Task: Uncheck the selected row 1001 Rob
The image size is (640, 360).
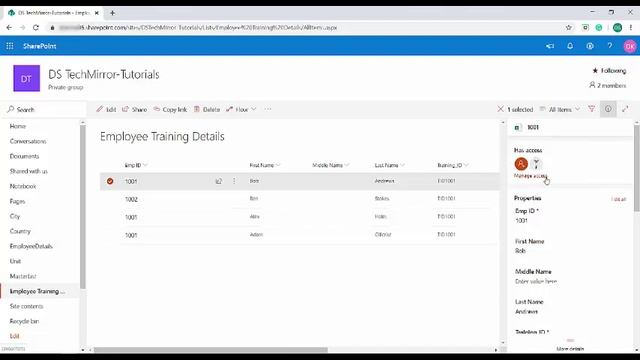Action: tap(110, 181)
